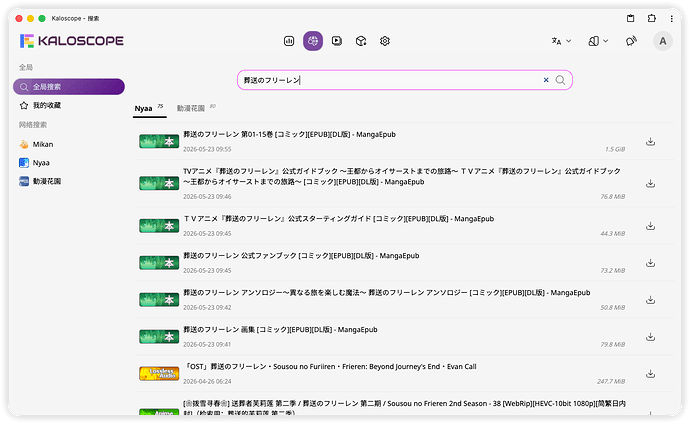Viewport: 690px width, 423px height.
Task: Open the 2nd Season - 38 WebRip title
Action: [404, 407]
